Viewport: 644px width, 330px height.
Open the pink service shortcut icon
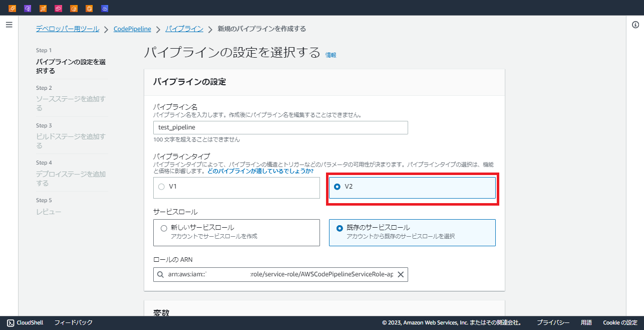59,9
